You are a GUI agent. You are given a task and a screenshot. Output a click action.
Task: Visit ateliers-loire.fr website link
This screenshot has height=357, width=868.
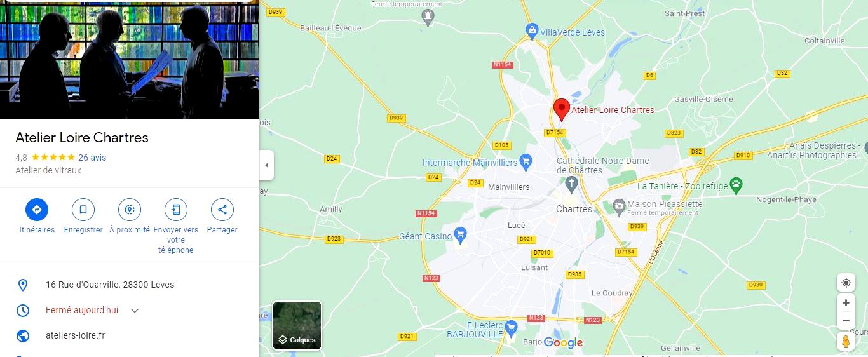point(75,335)
